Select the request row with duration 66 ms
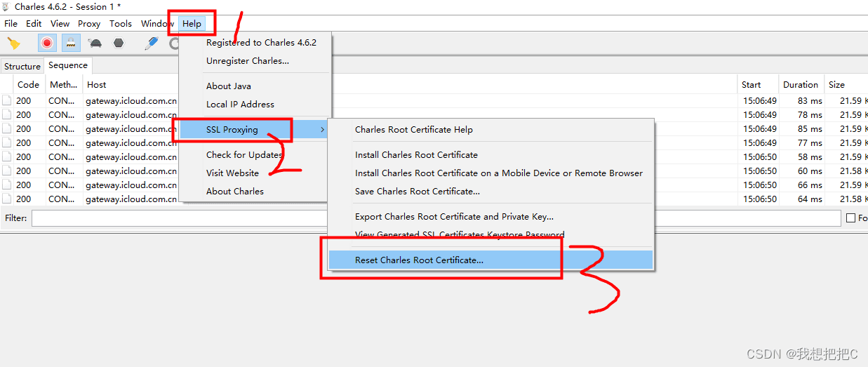Screen dimensions: 868x367 pos(434,185)
